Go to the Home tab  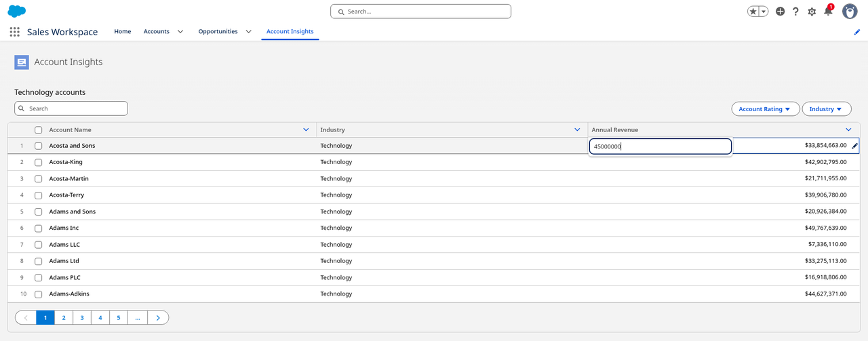point(123,32)
